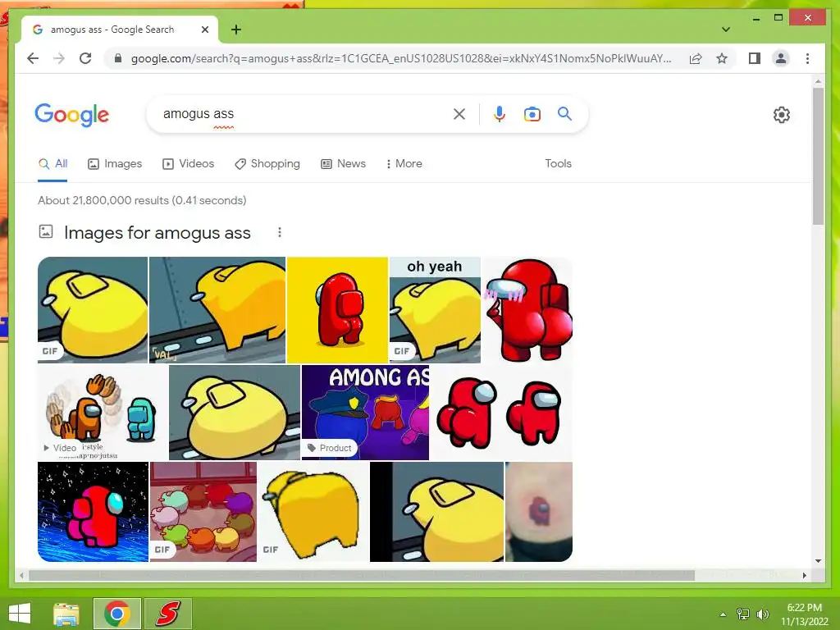840x630 pixels.
Task: Switch to Shopping results tab
Action: pos(267,164)
